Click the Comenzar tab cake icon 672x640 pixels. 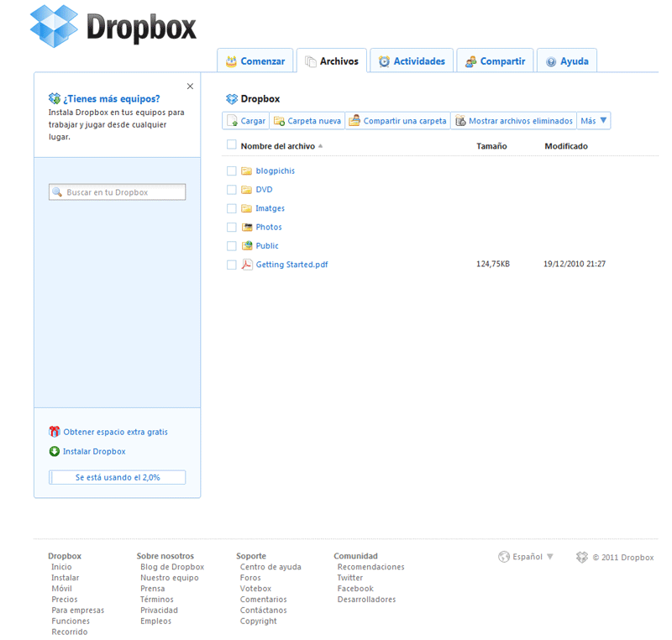tap(232, 61)
